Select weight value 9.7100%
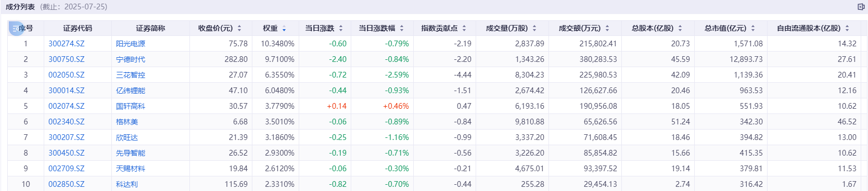868x191 pixels. (279, 59)
